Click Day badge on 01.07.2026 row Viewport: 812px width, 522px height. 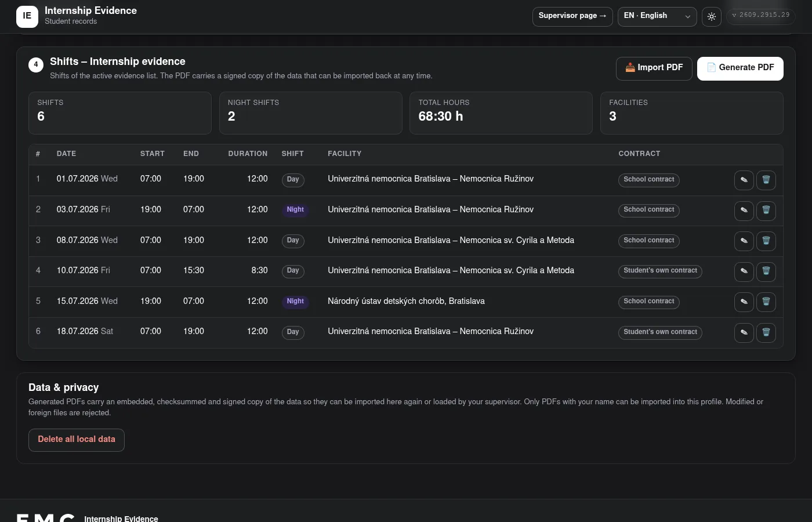click(x=293, y=180)
